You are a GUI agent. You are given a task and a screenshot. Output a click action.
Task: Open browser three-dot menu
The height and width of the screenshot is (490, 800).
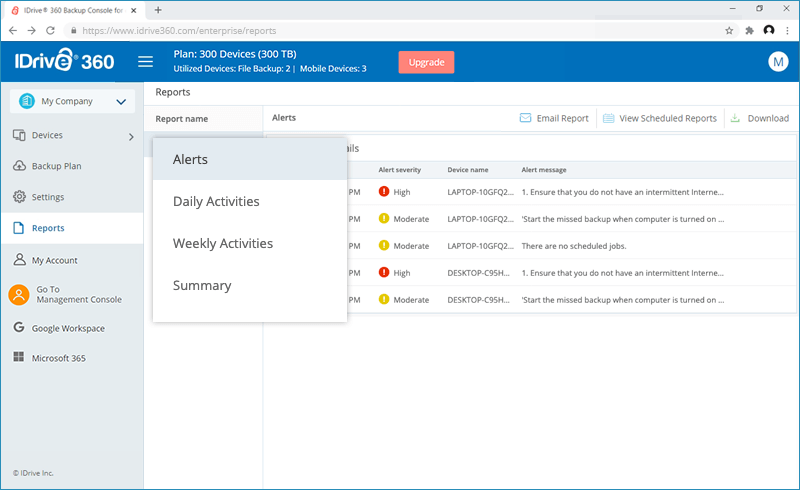(788, 31)
